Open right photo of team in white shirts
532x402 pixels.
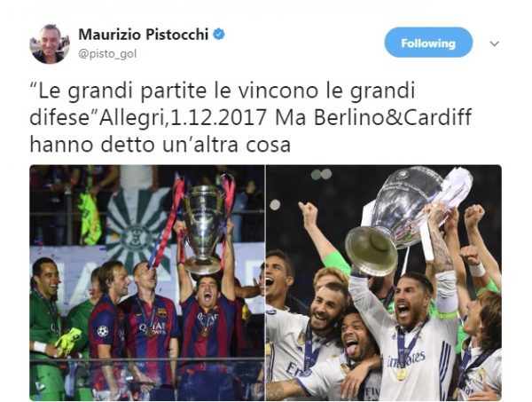384,282
